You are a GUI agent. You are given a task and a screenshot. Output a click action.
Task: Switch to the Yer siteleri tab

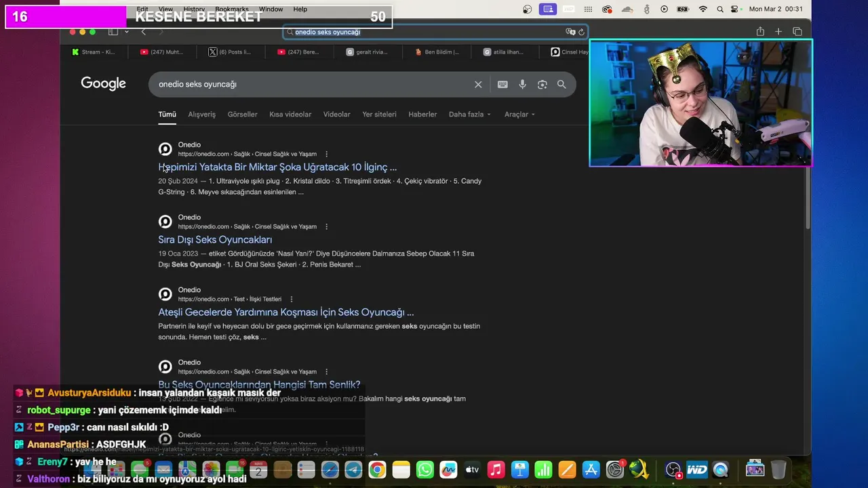[x=379, y=115]
